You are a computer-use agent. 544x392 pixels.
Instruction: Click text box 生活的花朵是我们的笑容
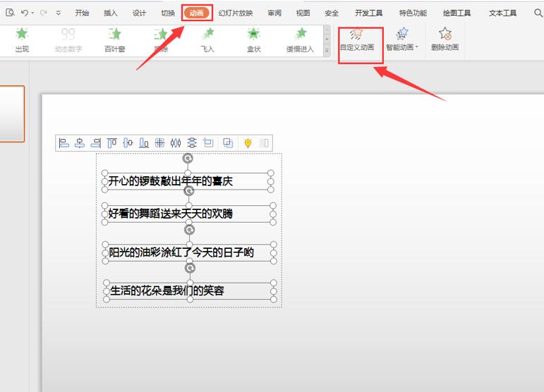click(x=190, y=290)
